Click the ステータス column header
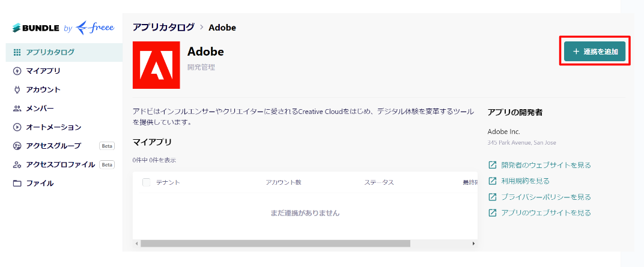 [379, 182]
